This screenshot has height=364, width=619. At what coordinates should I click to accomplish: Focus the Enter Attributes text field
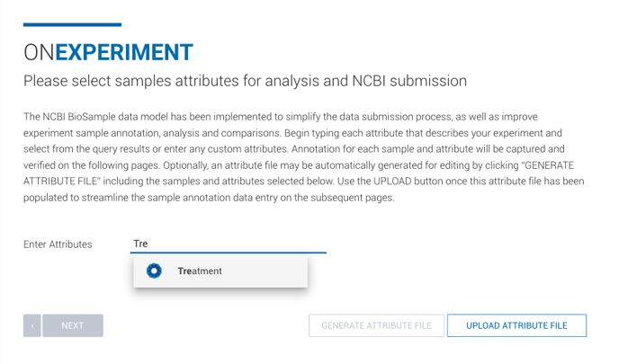coord(229,244)
